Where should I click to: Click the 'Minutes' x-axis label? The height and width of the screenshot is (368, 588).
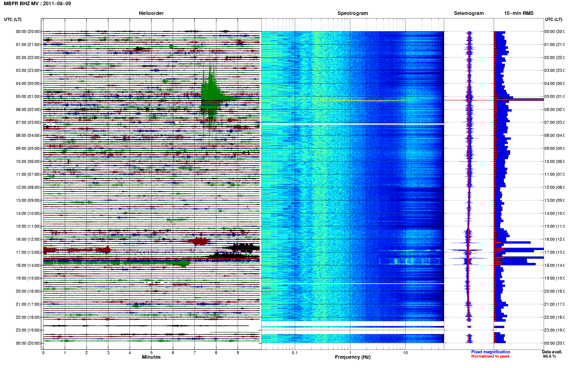(151, 357)
